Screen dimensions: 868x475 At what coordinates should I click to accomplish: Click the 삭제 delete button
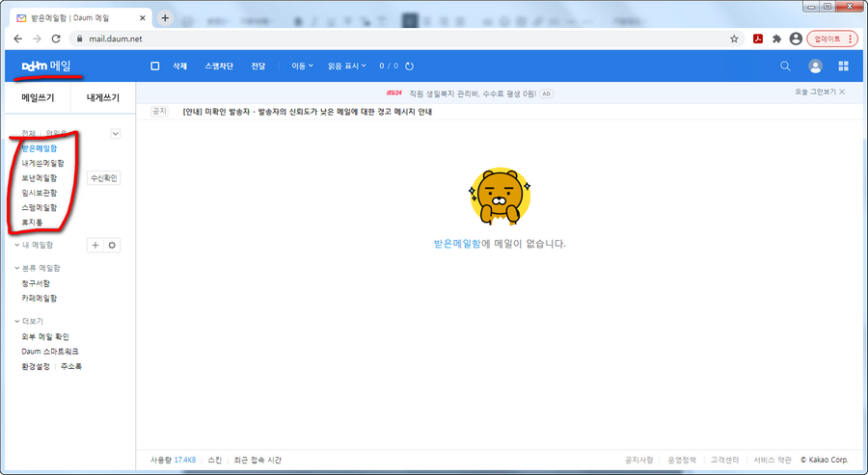tap(180, 66)
